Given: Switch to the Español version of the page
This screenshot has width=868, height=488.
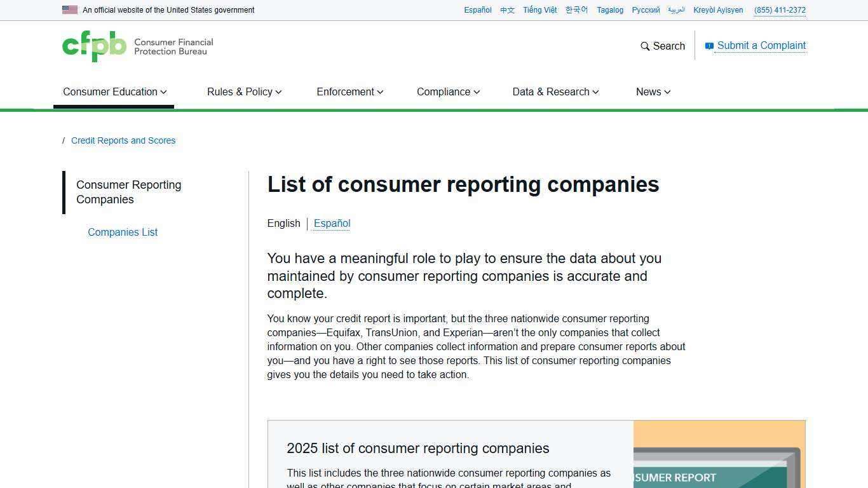Looking at the screenshot, I should coord(332,223).
